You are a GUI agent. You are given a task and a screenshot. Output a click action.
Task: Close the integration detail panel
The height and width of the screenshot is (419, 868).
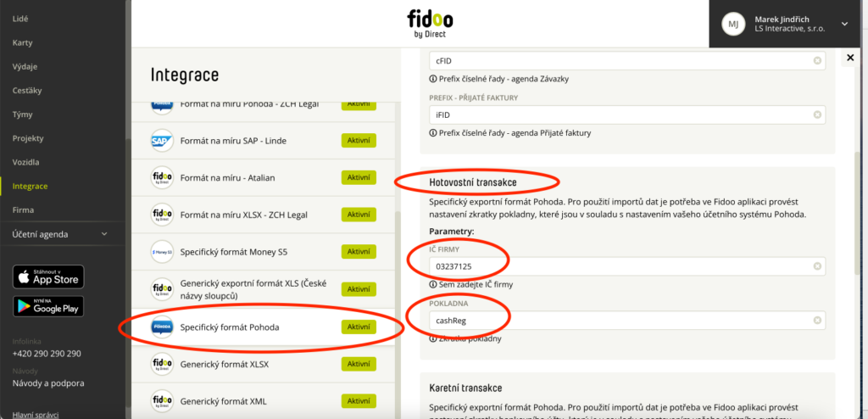(x=850, y=58)
